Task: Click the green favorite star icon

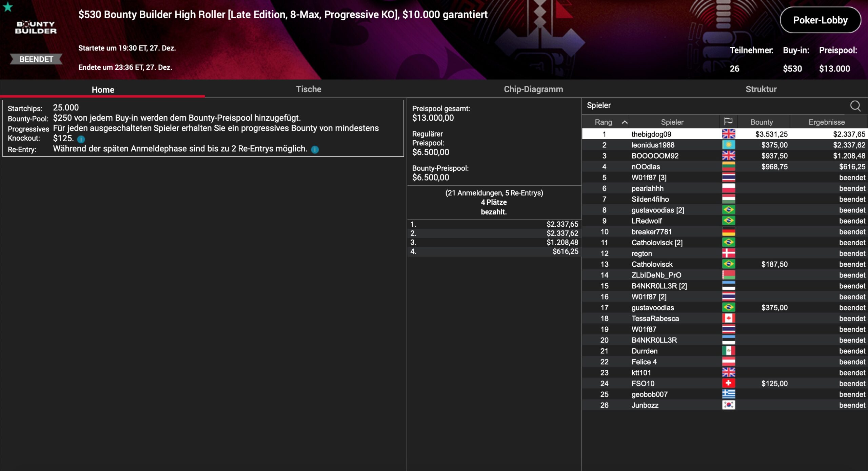Action: pyautogui.click(x=8, y=7)
